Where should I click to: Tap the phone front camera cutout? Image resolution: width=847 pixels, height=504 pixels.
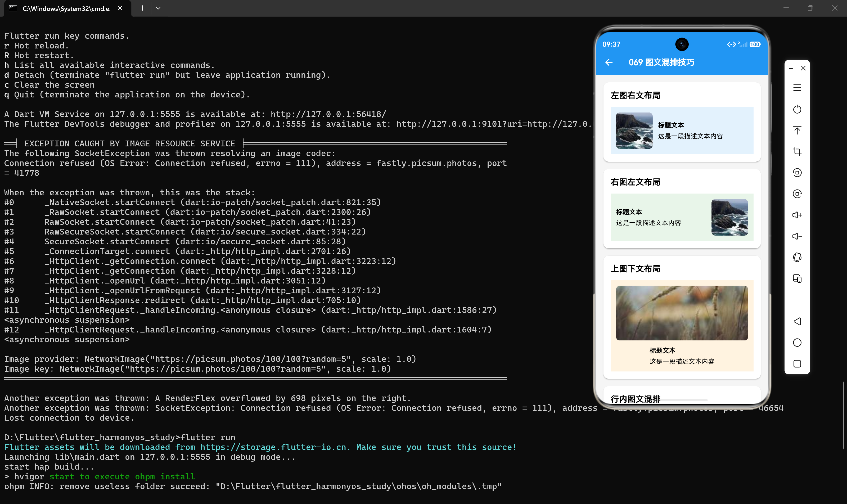682,44
